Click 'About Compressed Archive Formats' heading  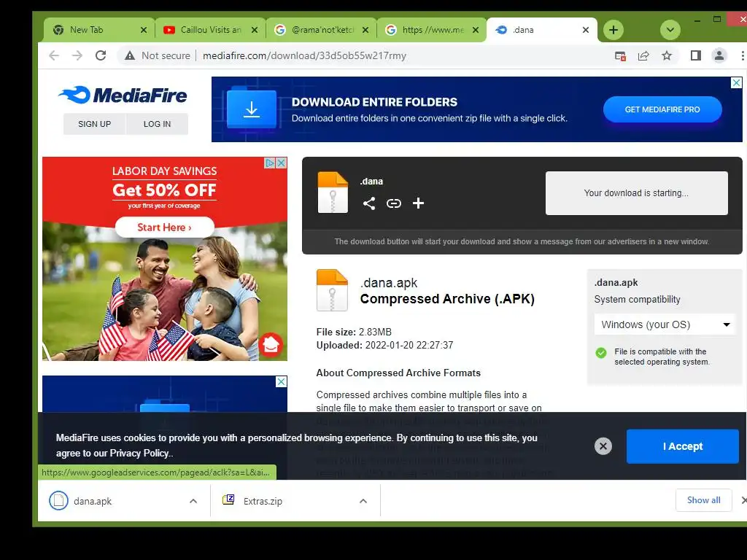[x=398, y=373]
